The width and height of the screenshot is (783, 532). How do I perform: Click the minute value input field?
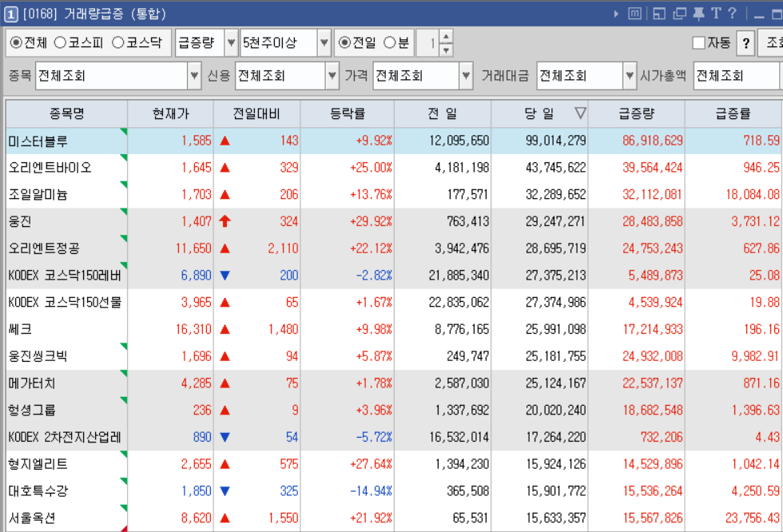pos(428,43)
